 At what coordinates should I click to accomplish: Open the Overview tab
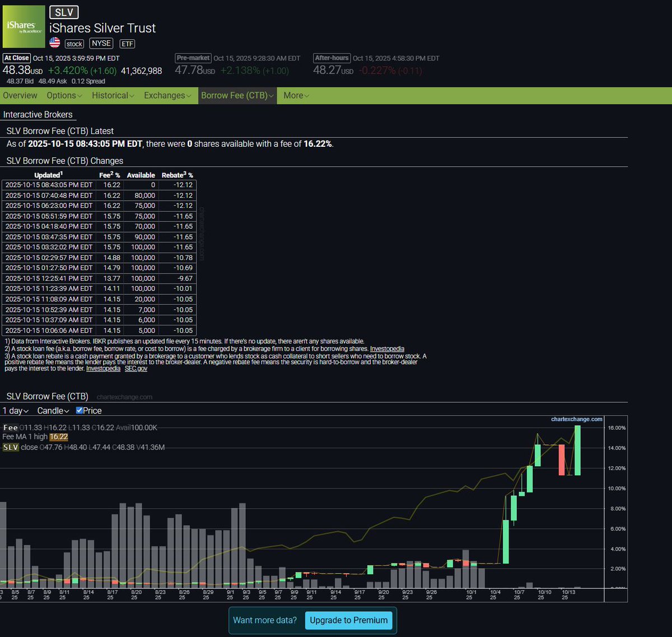pos(20,95)
